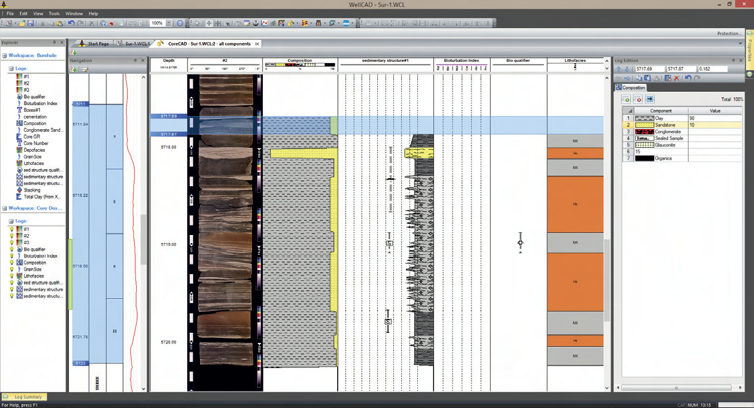Click the Log Summary button at bottom
The height and width of the screenshot is (408, 754).
click(x=26, y=397)
